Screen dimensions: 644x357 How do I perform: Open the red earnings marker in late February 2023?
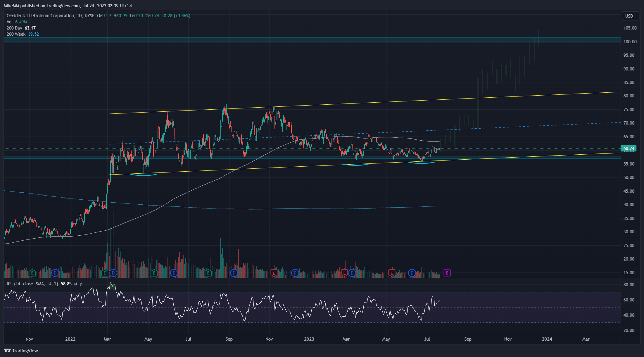344,273
